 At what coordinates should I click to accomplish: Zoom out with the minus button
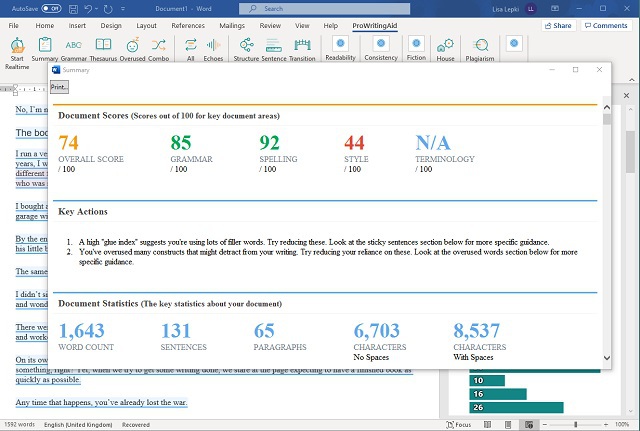click(x=544, y=424)
